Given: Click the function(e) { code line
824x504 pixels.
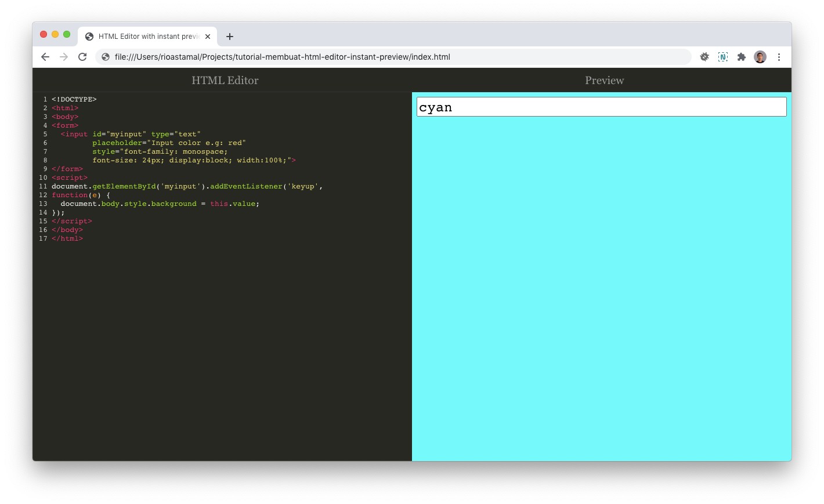Looking at the screenshot, I should tap(81, 195).
